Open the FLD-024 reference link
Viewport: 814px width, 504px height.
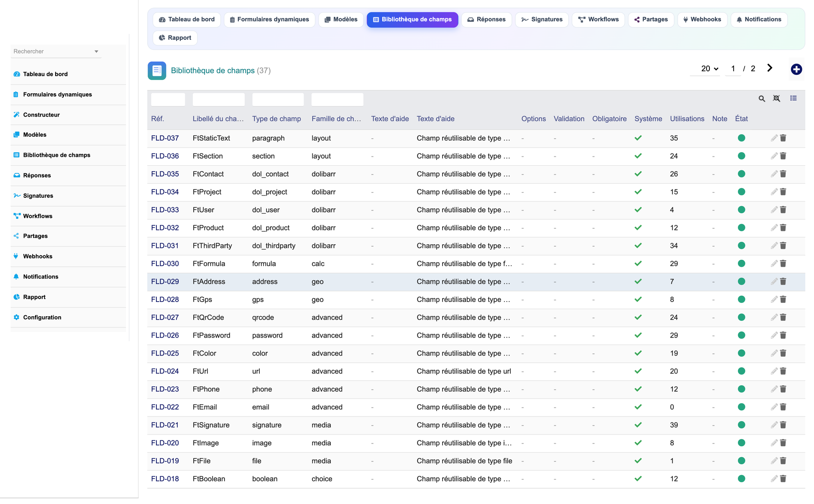pos(165,371)
